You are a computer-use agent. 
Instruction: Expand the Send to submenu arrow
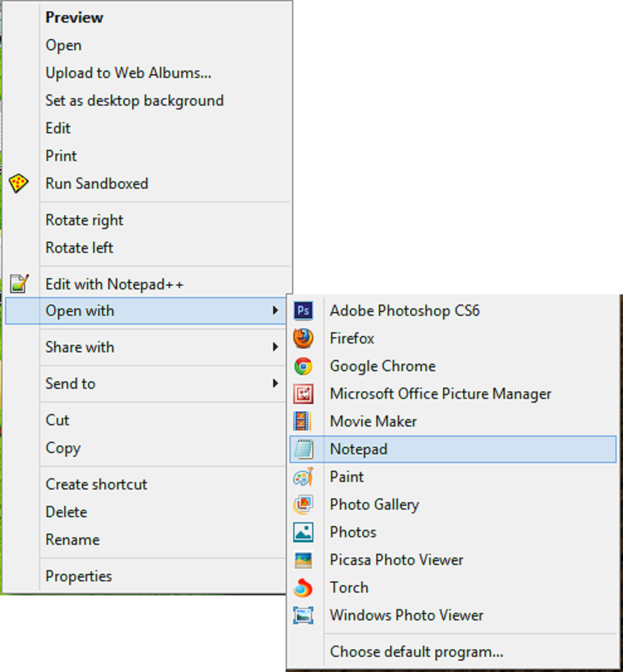coord(275,383)
